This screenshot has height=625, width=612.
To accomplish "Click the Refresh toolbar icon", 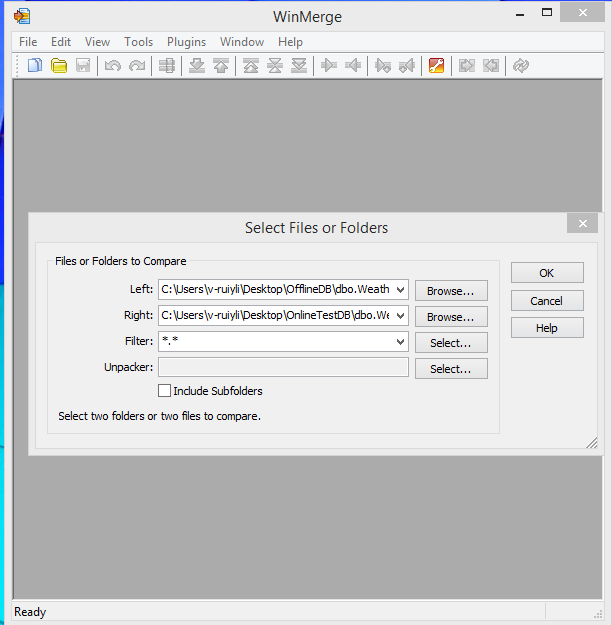I will [x=520, y=66].
